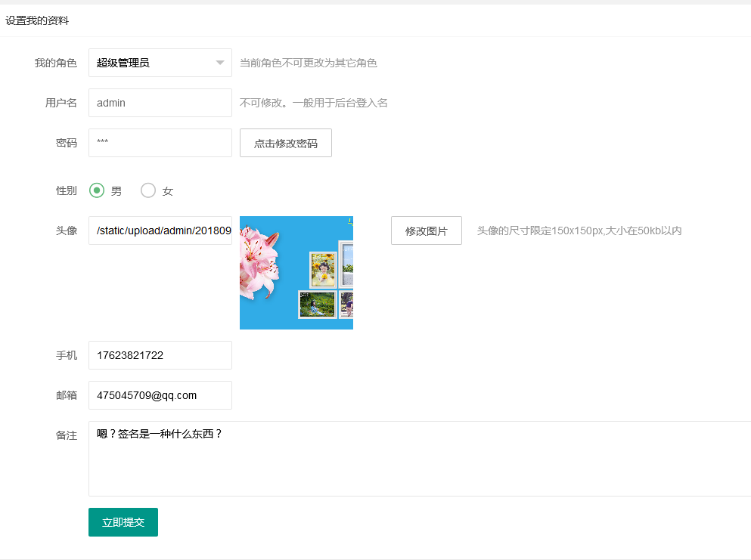Focus the email field 475045709@qq.com
The image size is (751, 560).
point(160,395)
